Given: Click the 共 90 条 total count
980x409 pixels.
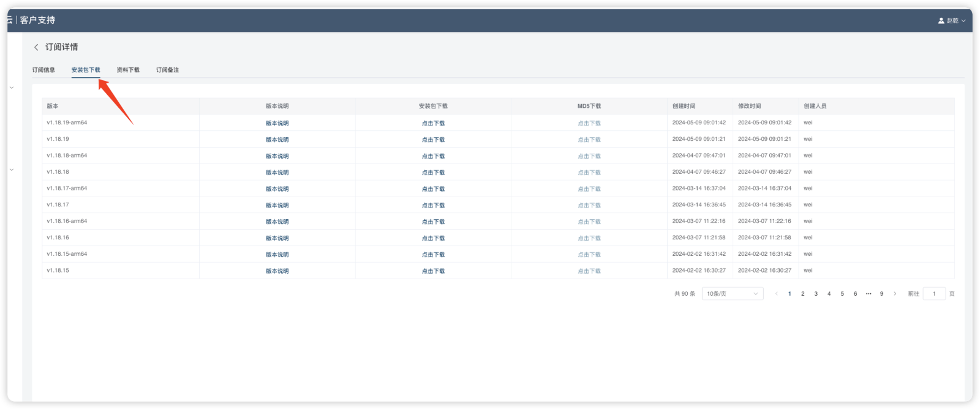Looking at the screenshot, I should pyautogui.click(x=685, y=294).
